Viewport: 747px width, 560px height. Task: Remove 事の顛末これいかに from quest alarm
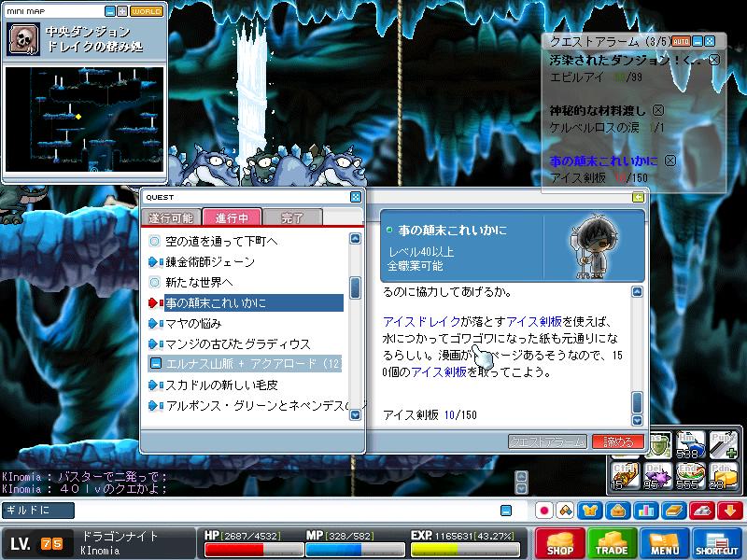click(669, 161)
